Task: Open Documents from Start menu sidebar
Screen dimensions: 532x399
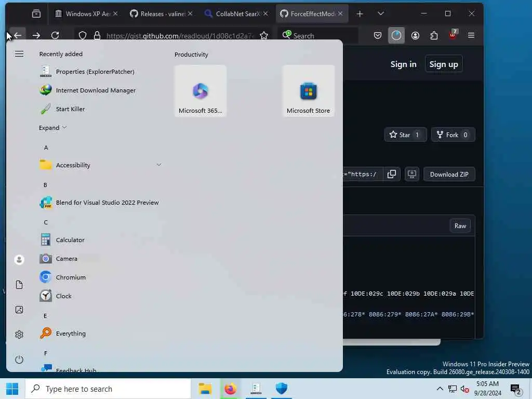Action: [x=19, y=285]
